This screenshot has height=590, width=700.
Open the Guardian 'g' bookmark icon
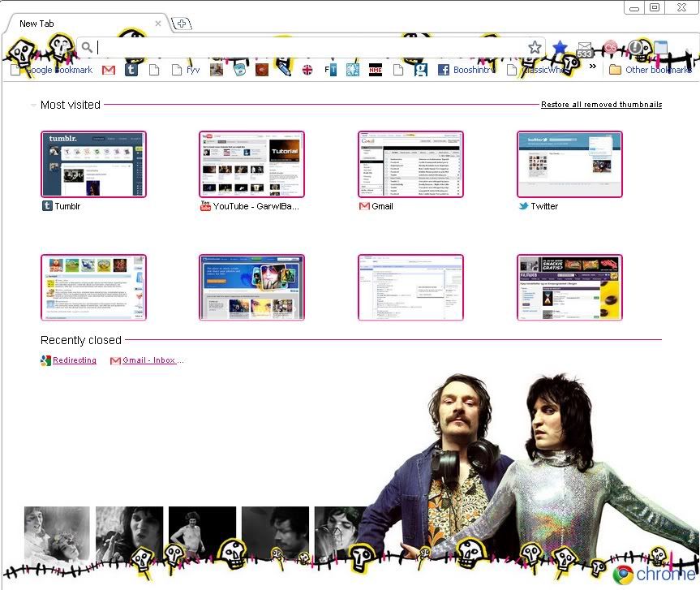point(420,70)
